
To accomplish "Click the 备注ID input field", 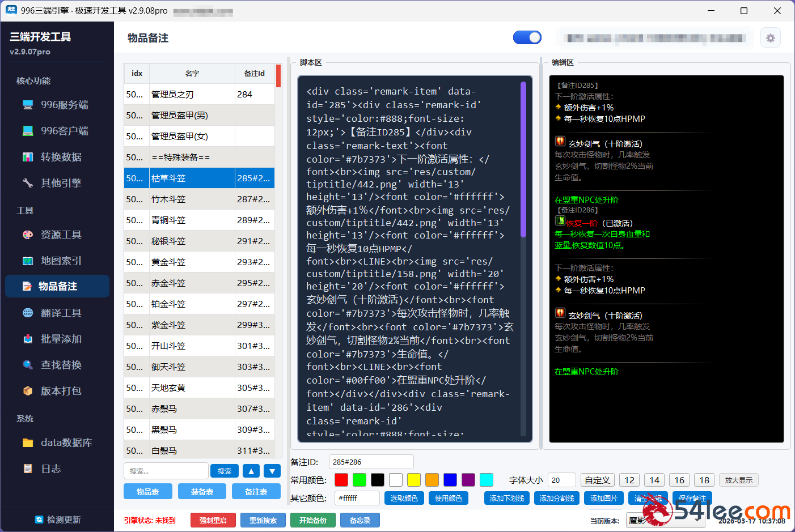I will tap(371, 462).
